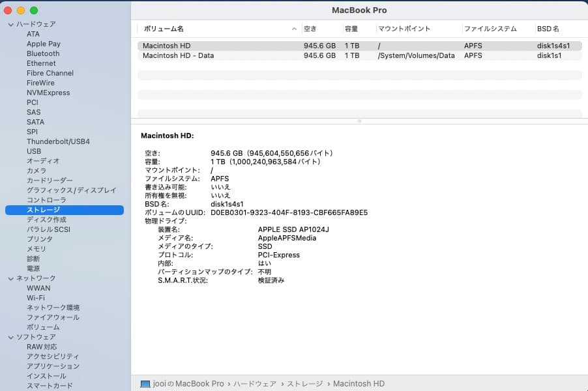Click ハードウェア in the breadcrumb path
Screen dimensions: 588x391
click(x=255, y=383)
